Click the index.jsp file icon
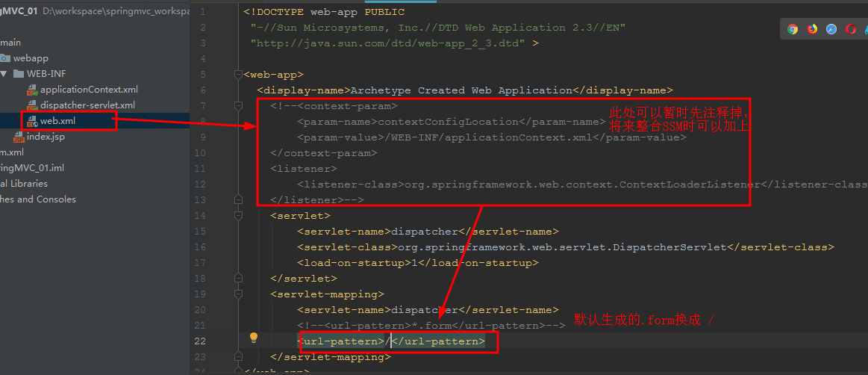The height and width of the screenshot is (375, 868). point(19,137)
